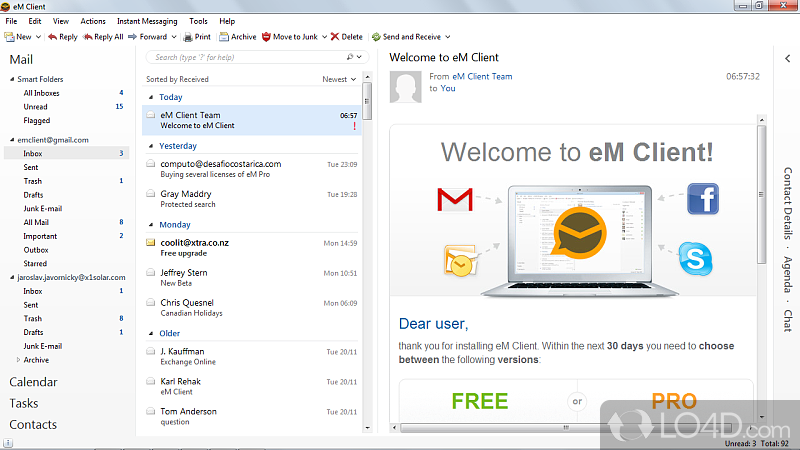This screenshot has width=800, height=450.
Task: Click the envelope icon of Gray Maddry message
Action: point(151,193)
